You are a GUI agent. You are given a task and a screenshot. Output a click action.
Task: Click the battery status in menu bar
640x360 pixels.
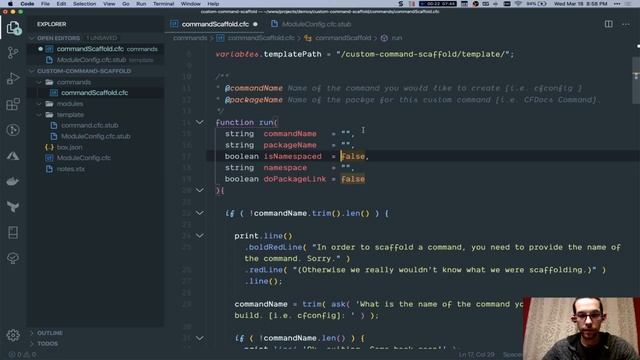[x=536, y=4]
